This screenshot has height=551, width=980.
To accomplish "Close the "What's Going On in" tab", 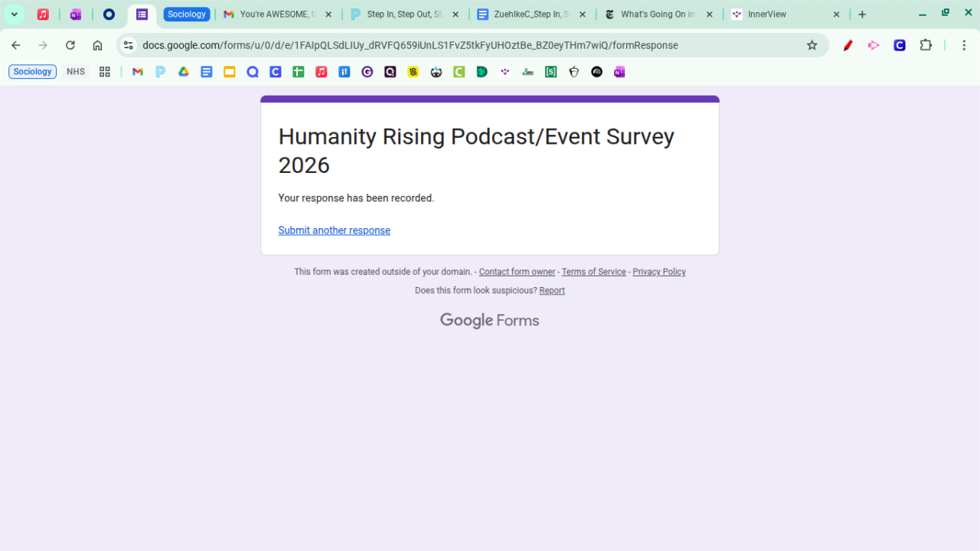I will [x=709, y=15].
